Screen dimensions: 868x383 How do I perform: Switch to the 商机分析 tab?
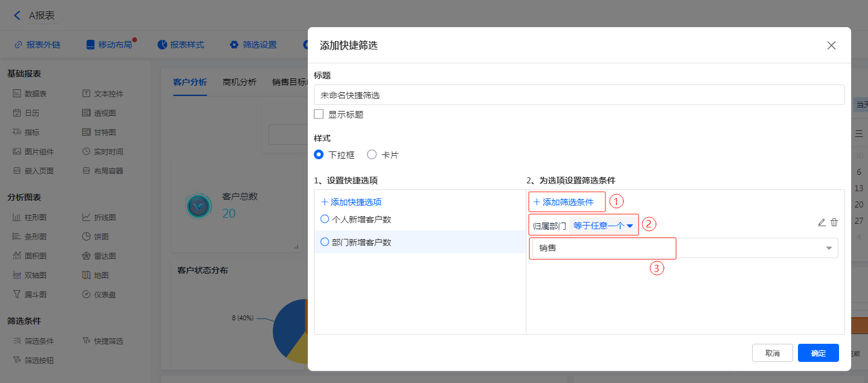tap(239, 82)
